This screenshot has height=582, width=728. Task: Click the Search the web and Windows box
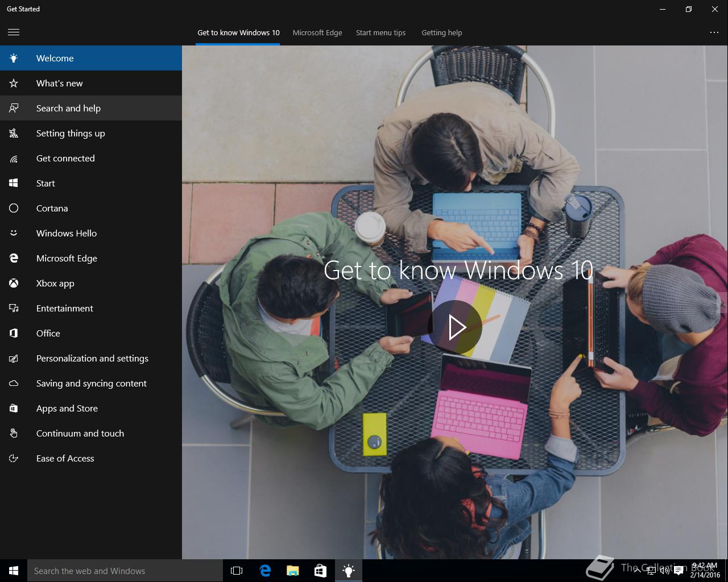coord(125,571)
